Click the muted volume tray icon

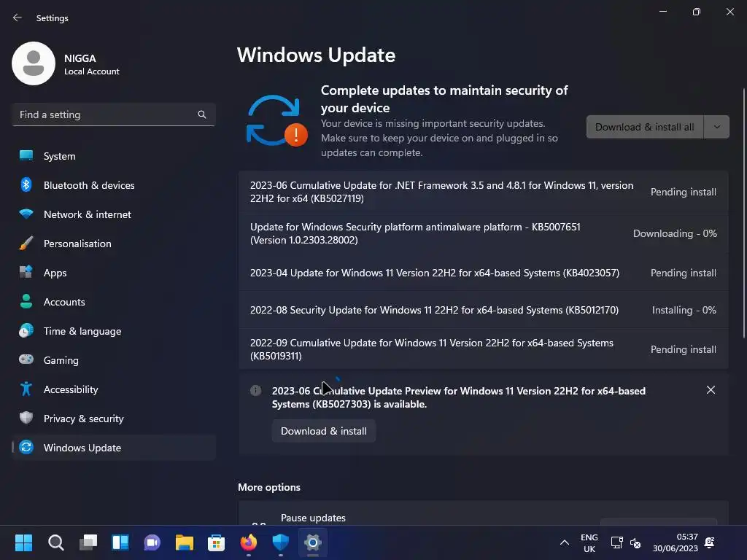point(635,542)
